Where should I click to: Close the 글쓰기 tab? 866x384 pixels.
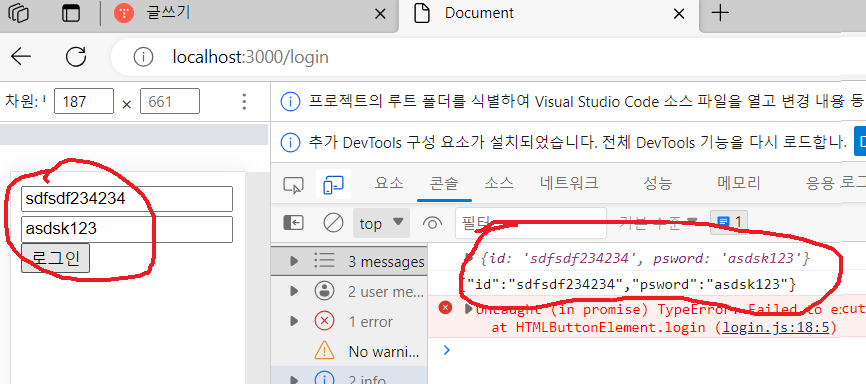[380, 14]
